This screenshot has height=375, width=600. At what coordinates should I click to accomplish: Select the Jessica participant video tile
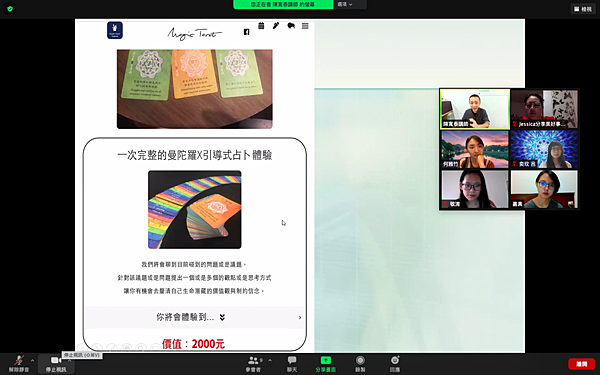pyautogui.click(x=544, y=109)
